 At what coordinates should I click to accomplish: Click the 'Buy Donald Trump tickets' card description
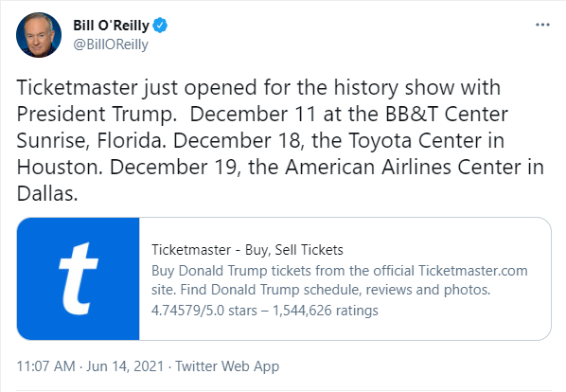(x=339, y=280)
